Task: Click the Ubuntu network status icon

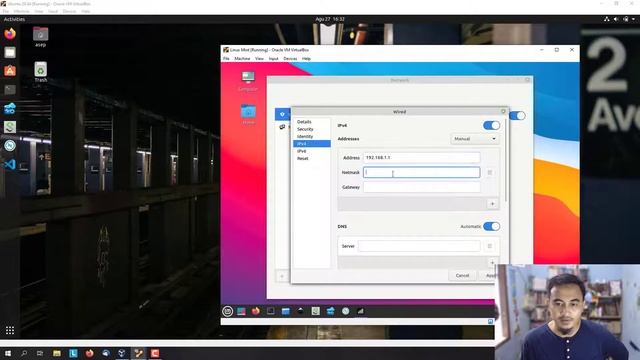Action: point(607,19)
